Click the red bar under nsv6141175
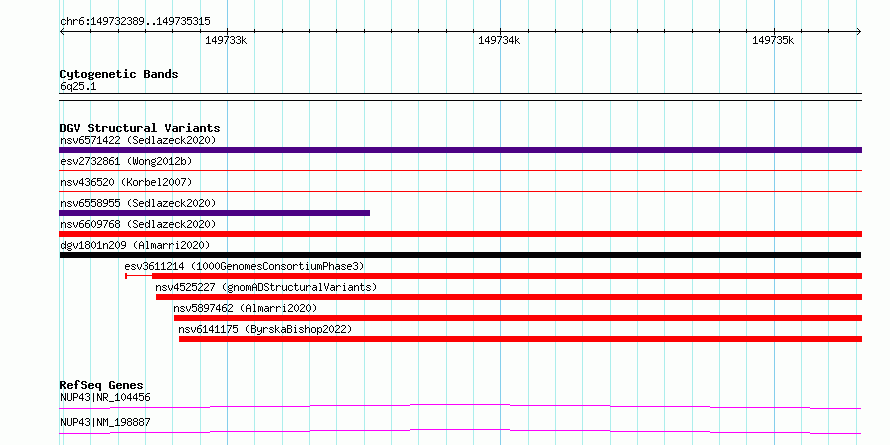This screenshot has width=890, height=445. (x=520, y=339)
